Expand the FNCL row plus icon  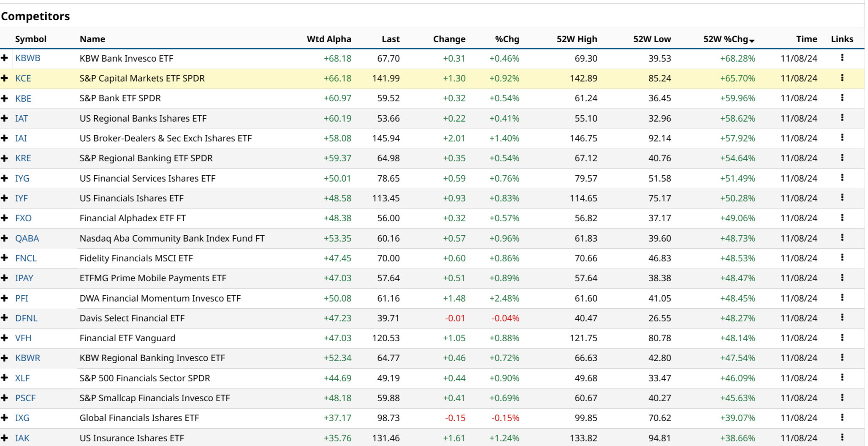(x=5, y=258)
